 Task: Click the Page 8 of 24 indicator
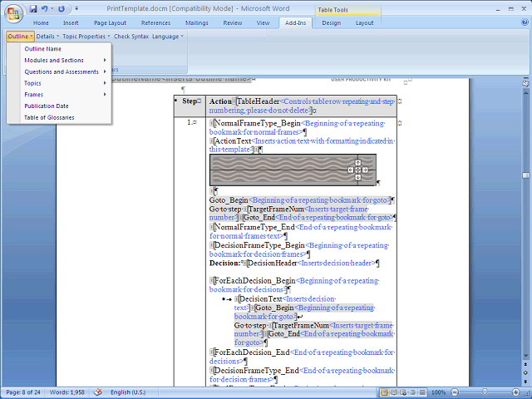coord(26,392)
